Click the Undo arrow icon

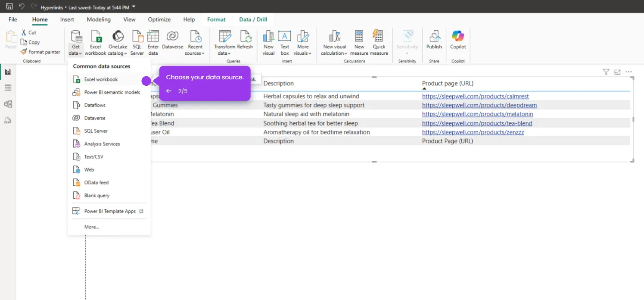pyautogui.click(x=22, y=6)
